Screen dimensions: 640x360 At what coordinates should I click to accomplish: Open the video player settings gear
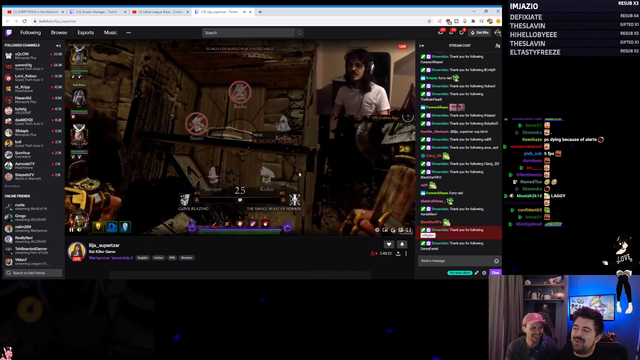pyautogui.click(x=377, y=230)
